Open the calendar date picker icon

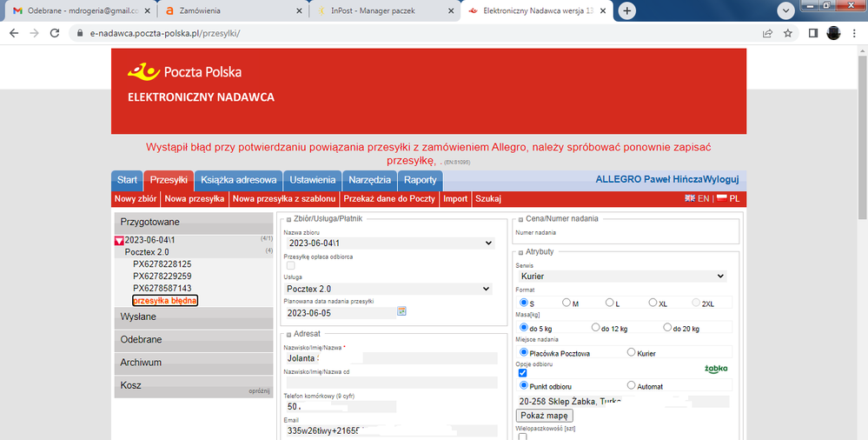click(x=402, y=311)
